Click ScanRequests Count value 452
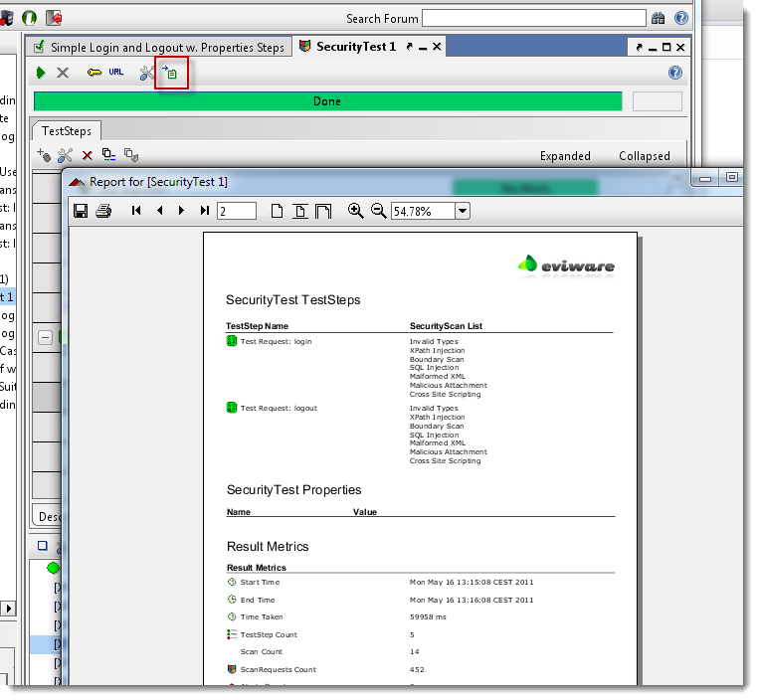Image resolution: width=758 pixels, height=700 pixels. tap(417, 669)
